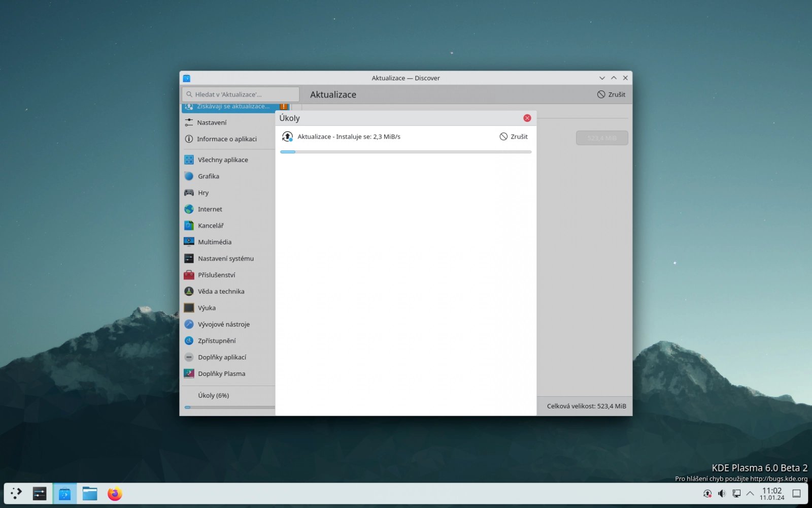Viewport: 812px width, 508px height.
Task: Open the Věda a technika icon
Action: pos(189,291)
